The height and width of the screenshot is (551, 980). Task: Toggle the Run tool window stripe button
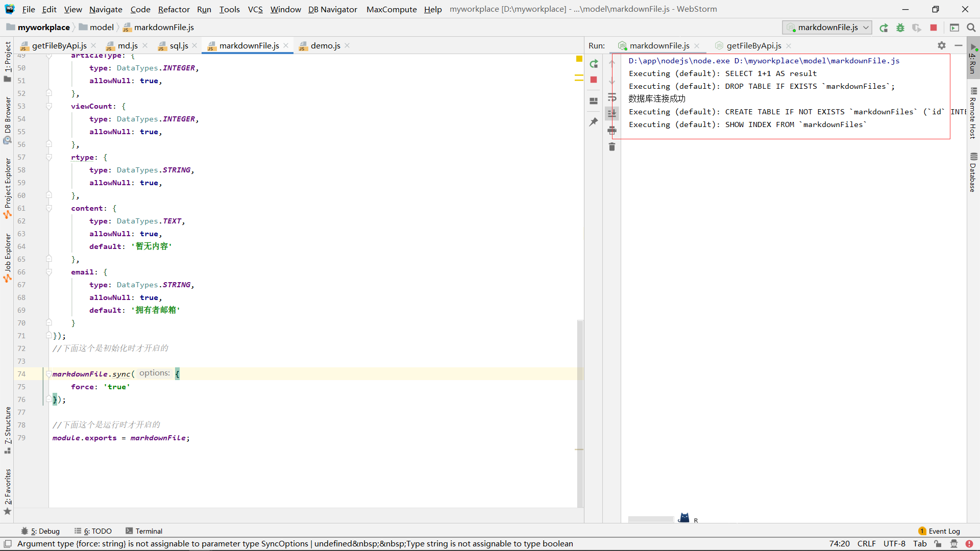pos(973,59)
